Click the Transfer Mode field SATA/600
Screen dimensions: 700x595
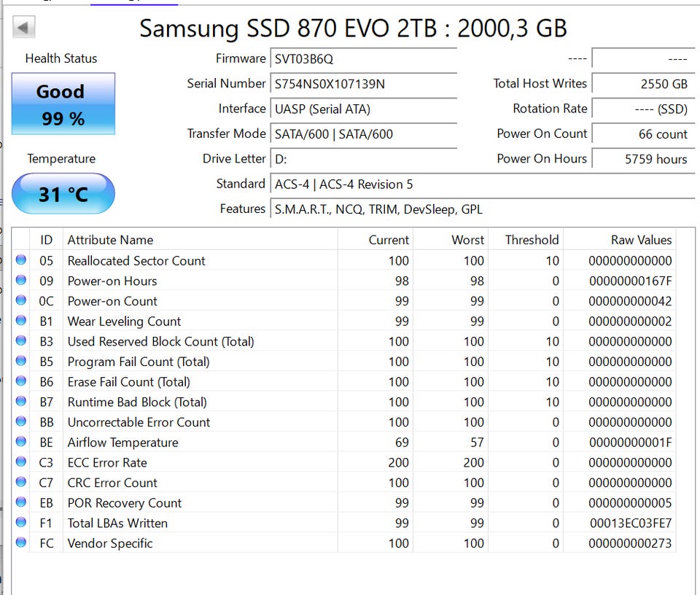pos(363,134)
